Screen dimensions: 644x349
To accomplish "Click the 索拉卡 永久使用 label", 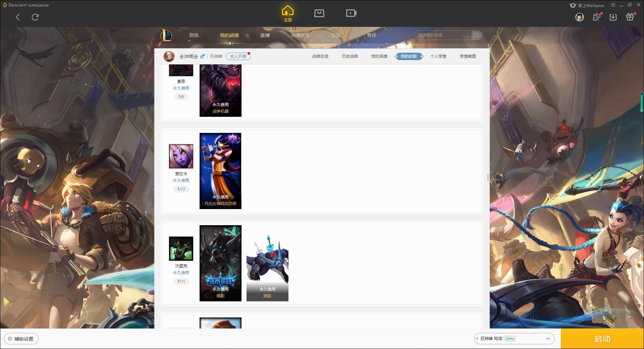I will coord(181,181).
